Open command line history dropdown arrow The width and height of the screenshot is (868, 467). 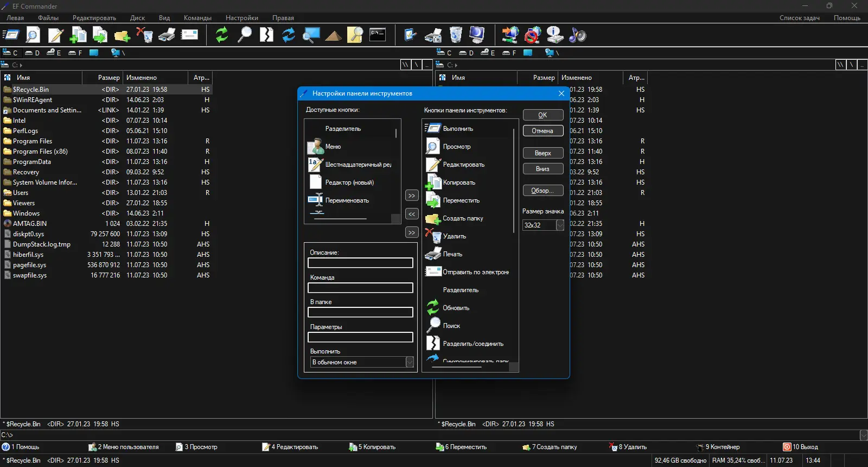[863, 435]
